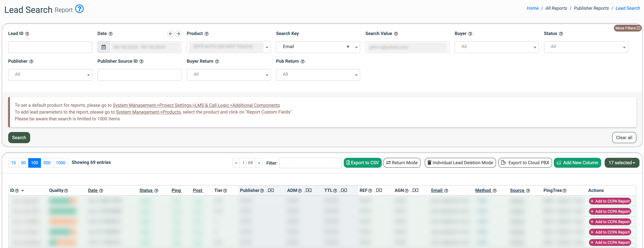Screen dimensions: 644x248
Task: Click the Buyer field help icon
Action: pos(470,34)
